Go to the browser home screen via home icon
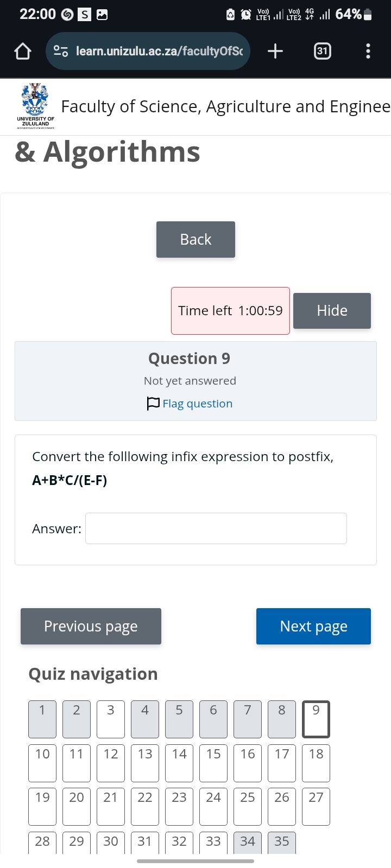This screenshot has height=868, width=391. tap(22, 51)
